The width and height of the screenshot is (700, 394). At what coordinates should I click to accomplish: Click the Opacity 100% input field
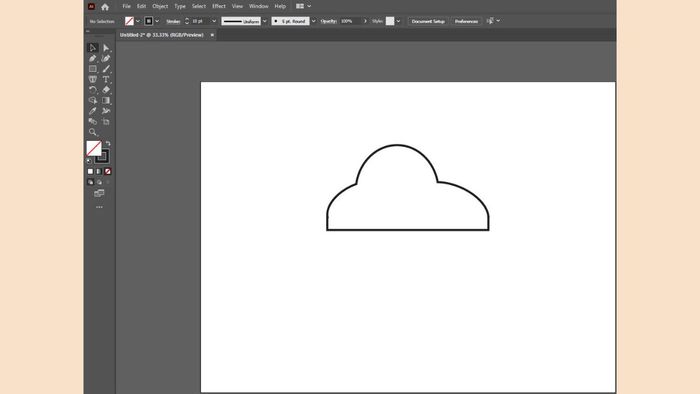[x=350, y=21]
